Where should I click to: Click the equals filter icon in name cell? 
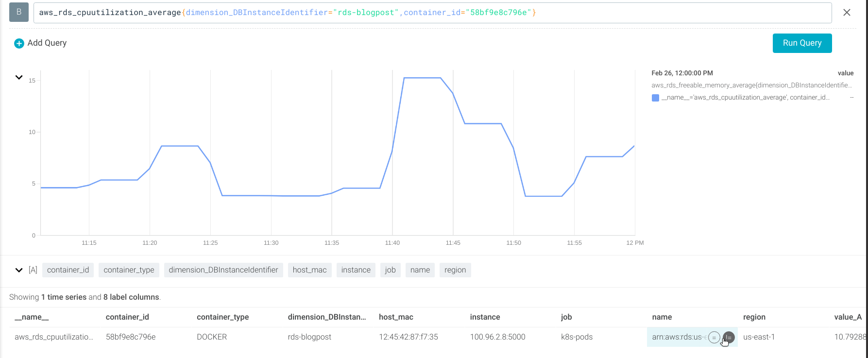click(714, 337)
